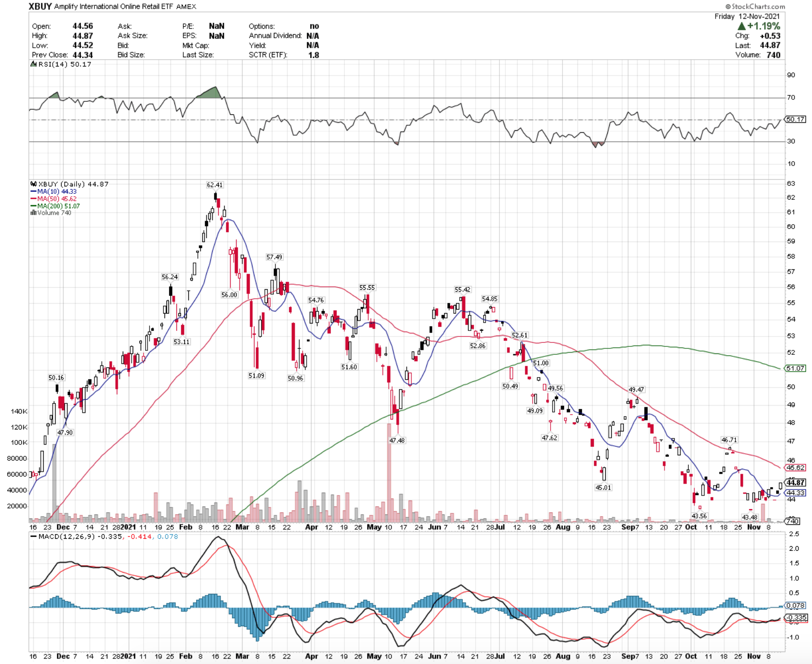Image resolution: width=812 pixels, height=664 pixels.
Task: Click the Low value 44.52
Action: (82, 45)
